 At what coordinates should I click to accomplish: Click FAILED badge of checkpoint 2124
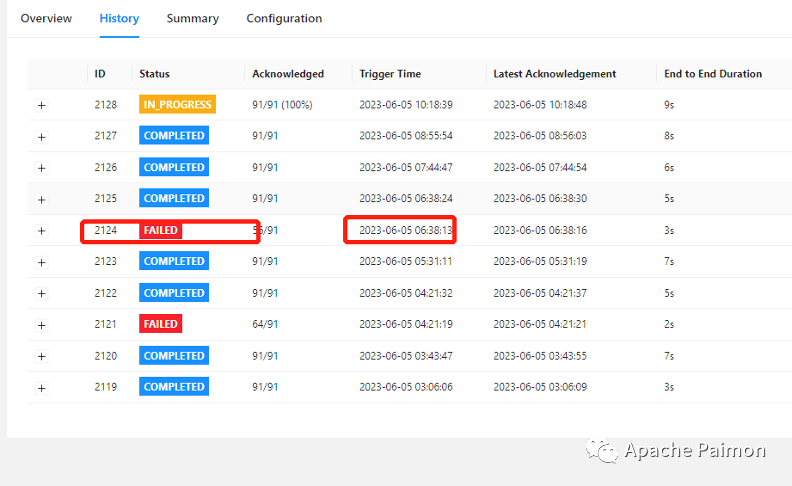[161, 230]
